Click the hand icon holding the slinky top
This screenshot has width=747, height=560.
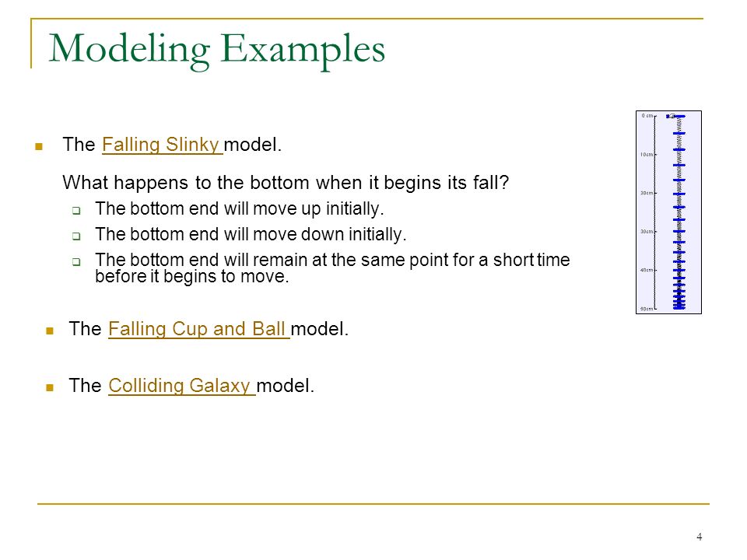tap(671, 116)
